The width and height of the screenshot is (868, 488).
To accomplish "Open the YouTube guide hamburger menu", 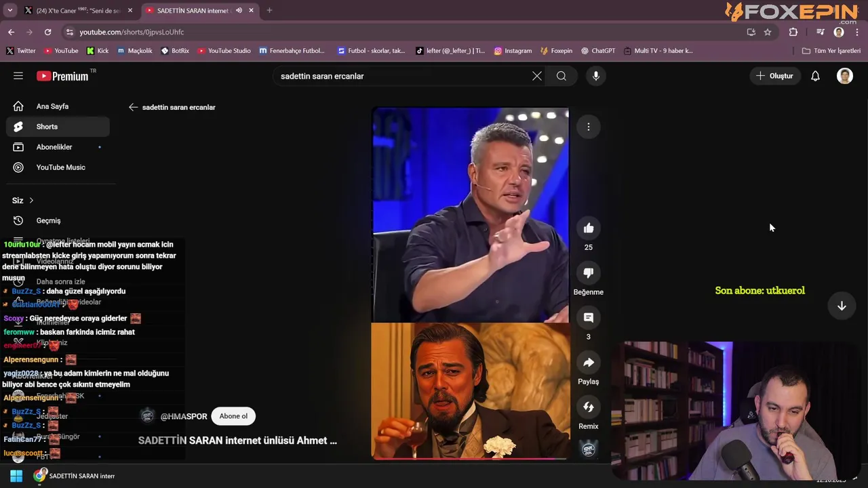I will coord(18,76).
